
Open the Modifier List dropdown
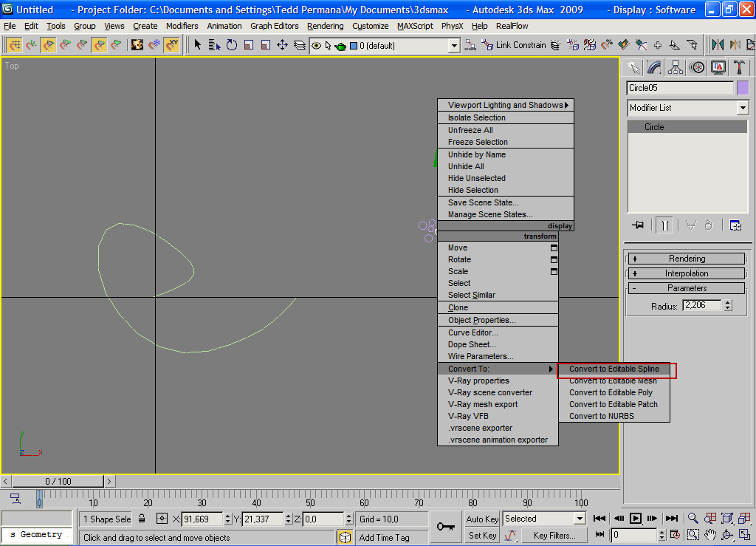[x=688, y=108]
